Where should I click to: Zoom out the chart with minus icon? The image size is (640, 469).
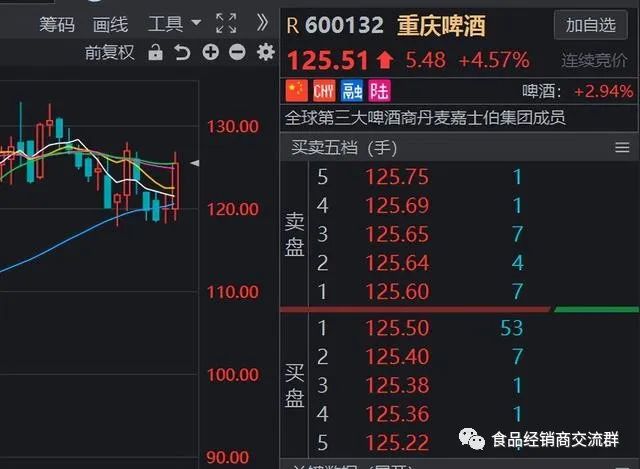(237, 52)
